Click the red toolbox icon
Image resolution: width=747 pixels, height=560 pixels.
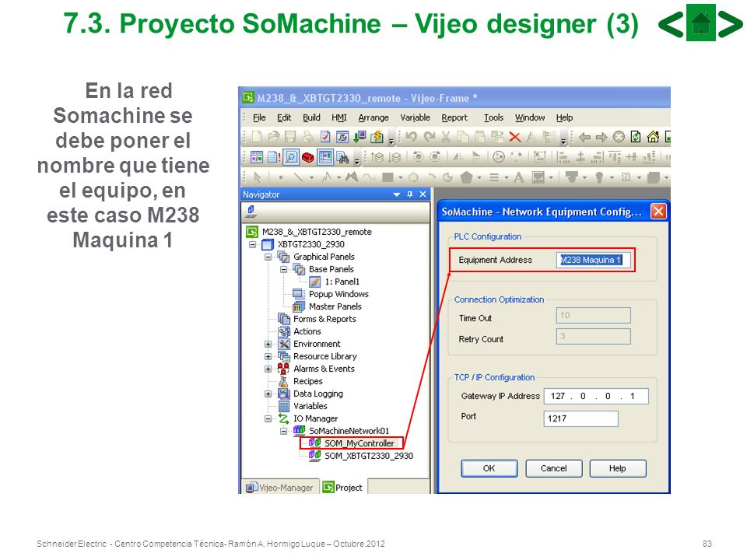point(308,157)
